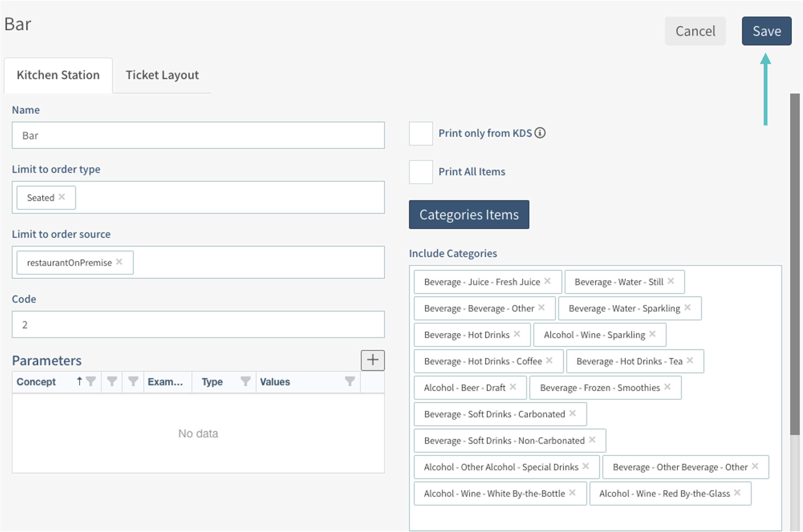The width and height of the screenshot is (803, 532).
Task: Open filter icon on Values column
Action: pos(350,381)
